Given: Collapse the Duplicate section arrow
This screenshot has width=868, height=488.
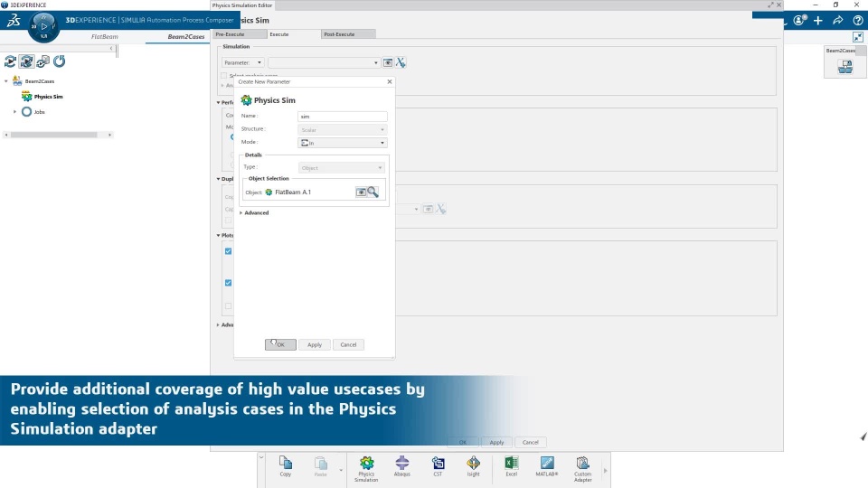Looking at the screenshot, I should pyautogui.click(x=218, y=179).
